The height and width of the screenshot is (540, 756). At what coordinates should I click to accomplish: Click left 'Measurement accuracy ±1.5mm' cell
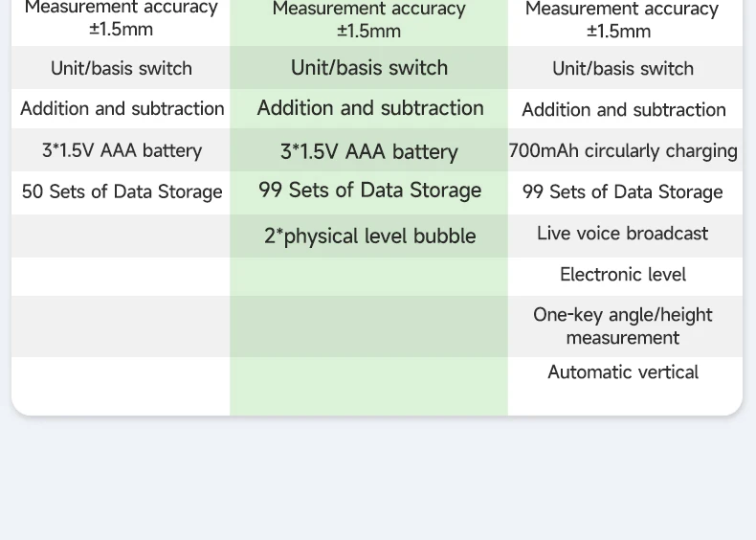pos(121,19)
